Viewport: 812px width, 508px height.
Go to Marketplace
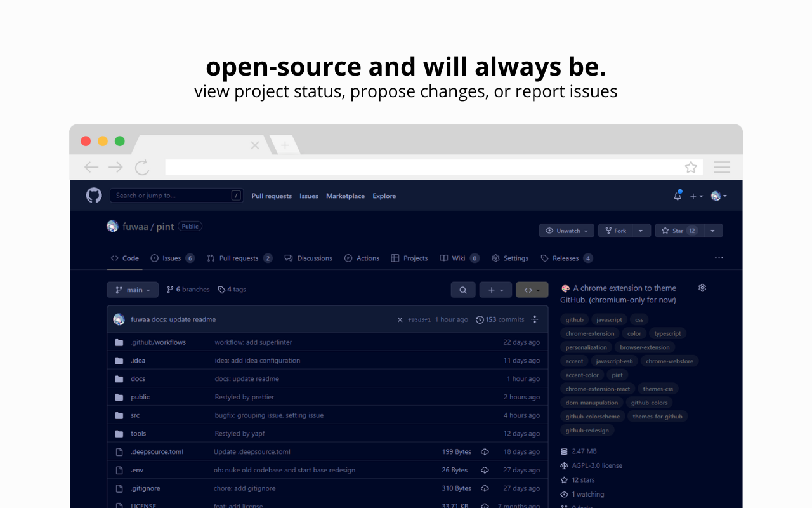(x=345, y=196)
